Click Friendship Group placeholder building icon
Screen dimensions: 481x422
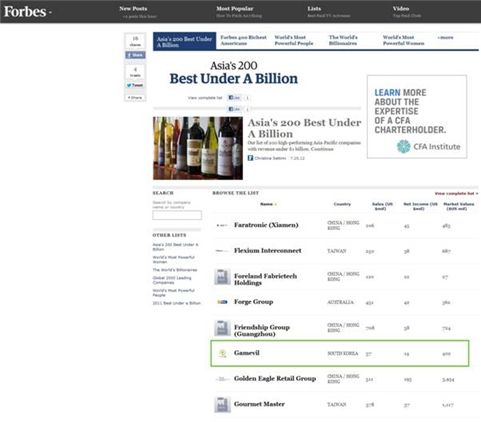point(222,328)
